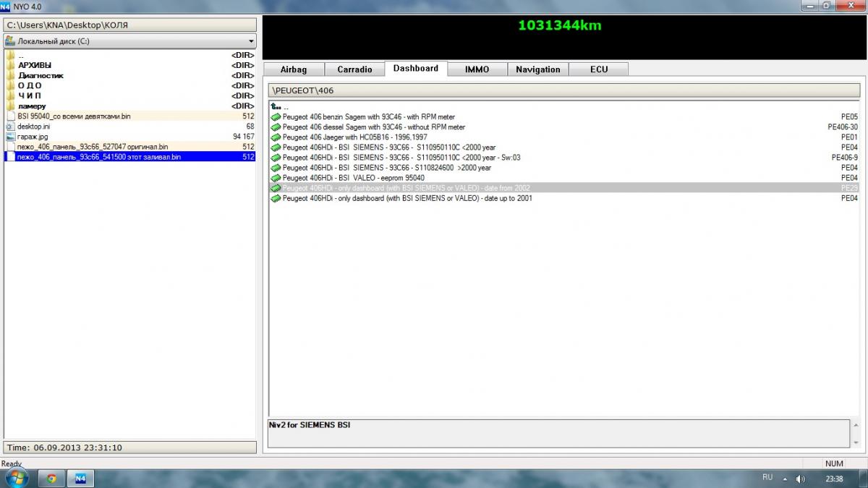The image size is (868, 488).
Task: Click chip icon of S110824600 >2000 year entry
Action: pos(276,168)
